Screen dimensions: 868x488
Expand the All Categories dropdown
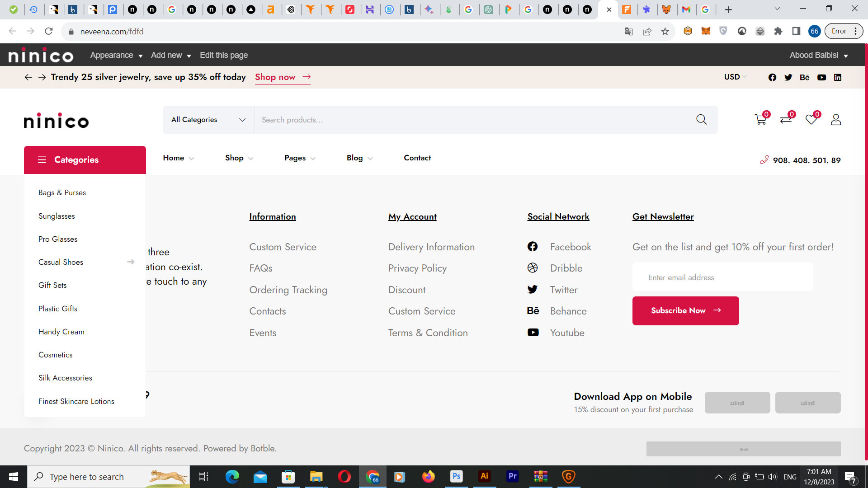click(x=208, y=120)
